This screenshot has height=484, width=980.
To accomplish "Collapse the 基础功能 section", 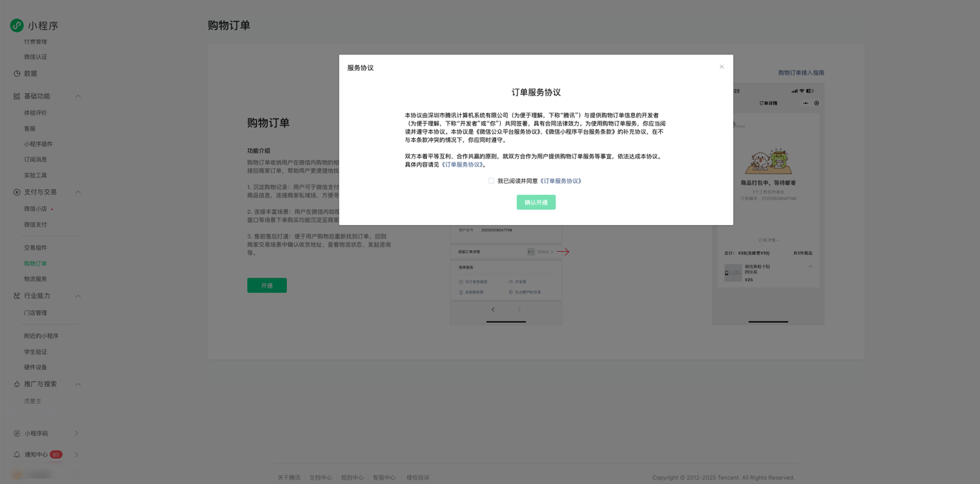I will [78, 96].
